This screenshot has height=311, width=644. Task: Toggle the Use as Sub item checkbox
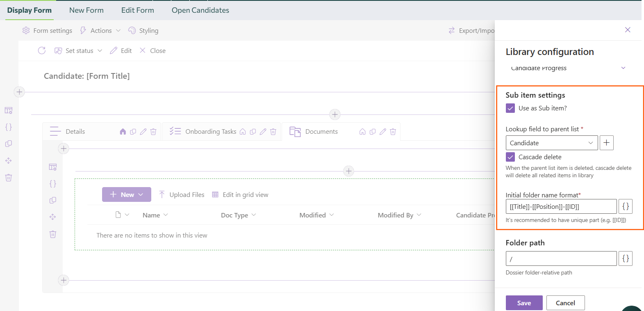tap(510, 108)
